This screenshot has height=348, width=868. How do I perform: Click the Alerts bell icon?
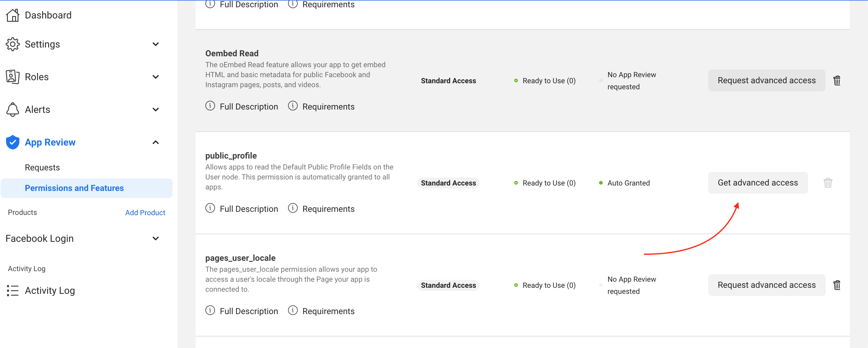click(13, 109)
